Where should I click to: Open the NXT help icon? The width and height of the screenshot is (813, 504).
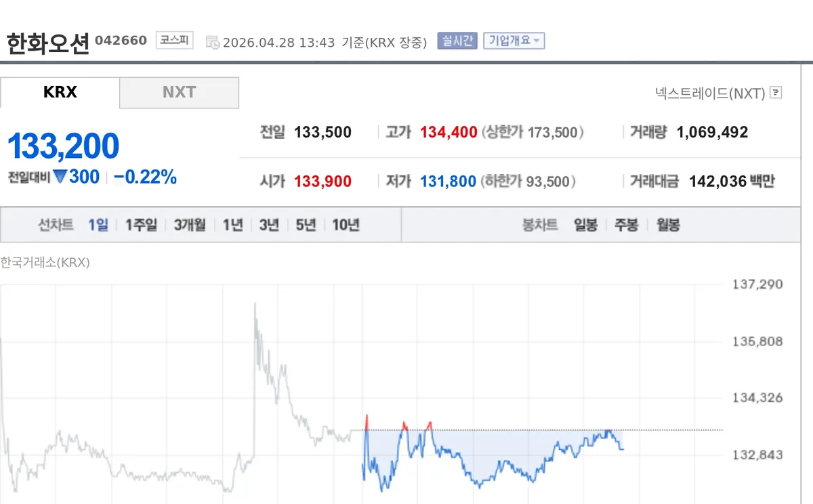[776, 93]
